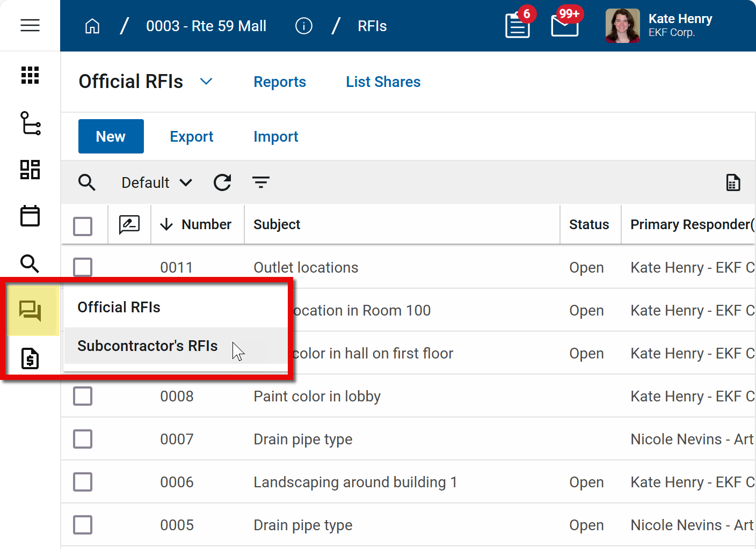Open the Default view dropdown
Image resolution: width=756 pixels, height=549 pixels.
[156, 182]
